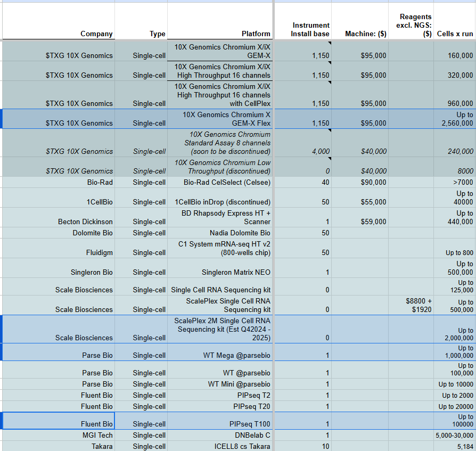Screen dimensions: 476x451
Task: Click the 320,000 cells per run value
Action: (x=455, y=71)
